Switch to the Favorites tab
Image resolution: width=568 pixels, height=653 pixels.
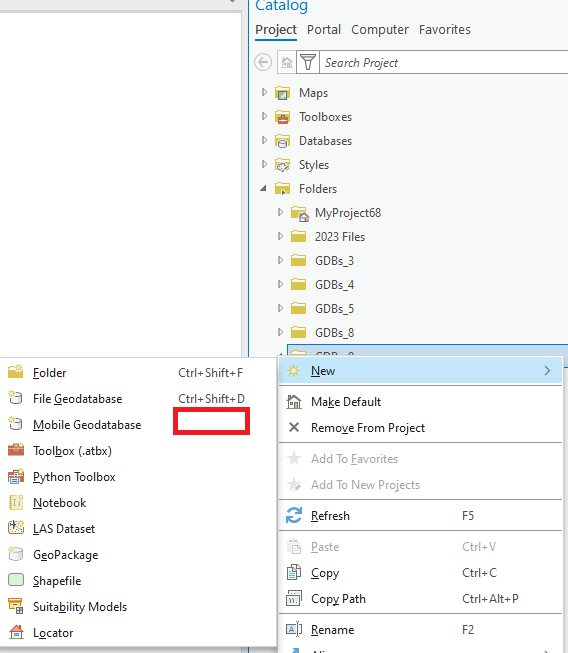coord(445,30)
